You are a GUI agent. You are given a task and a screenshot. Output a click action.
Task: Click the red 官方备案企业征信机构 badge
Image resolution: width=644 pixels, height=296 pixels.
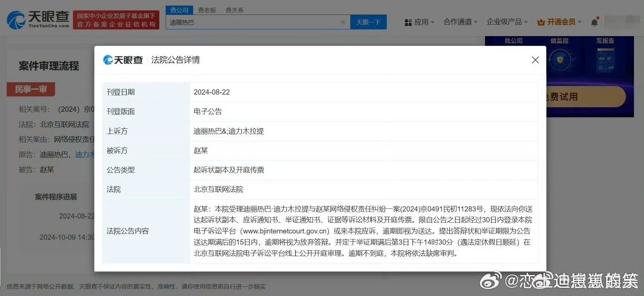click(116, 20)
